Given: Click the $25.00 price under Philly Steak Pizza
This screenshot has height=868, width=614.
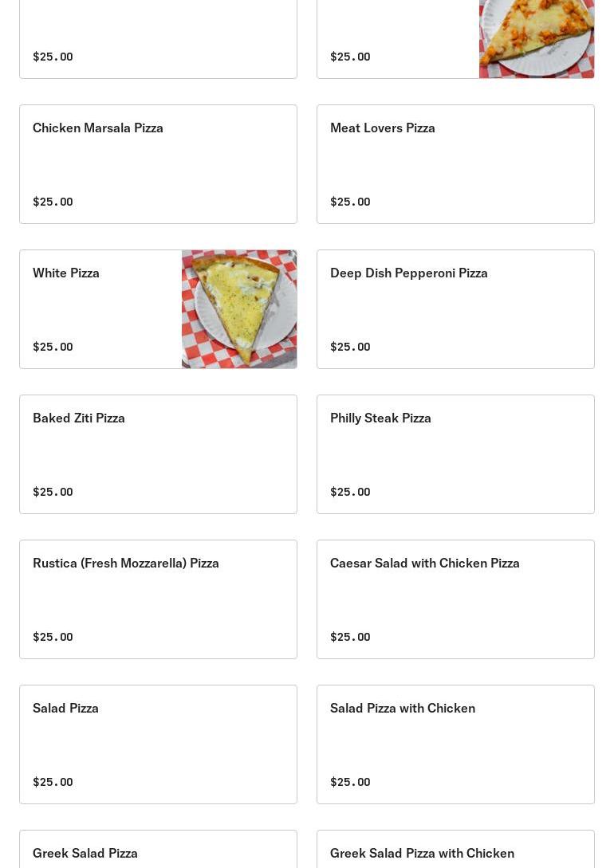Looking at the screenshot, I should pos(350,492).
